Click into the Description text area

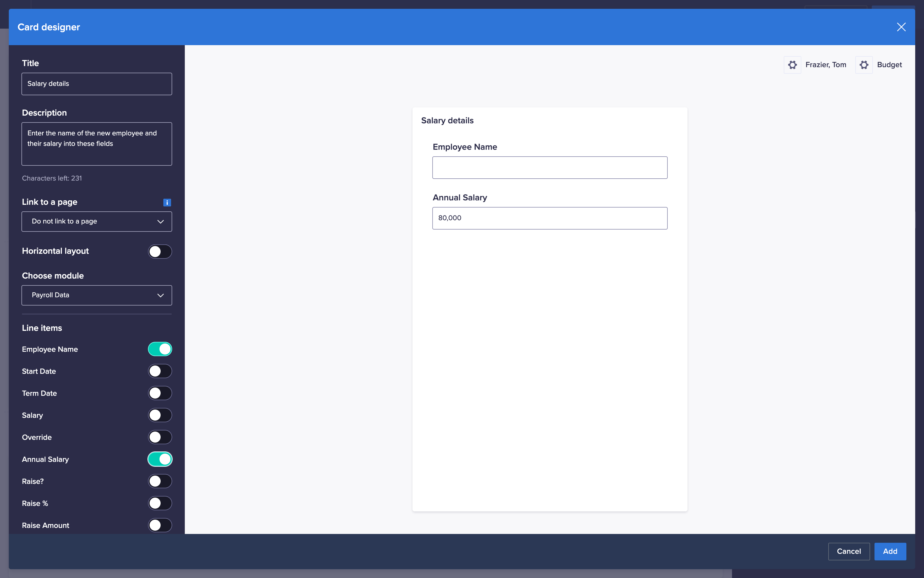click(97, 144)
